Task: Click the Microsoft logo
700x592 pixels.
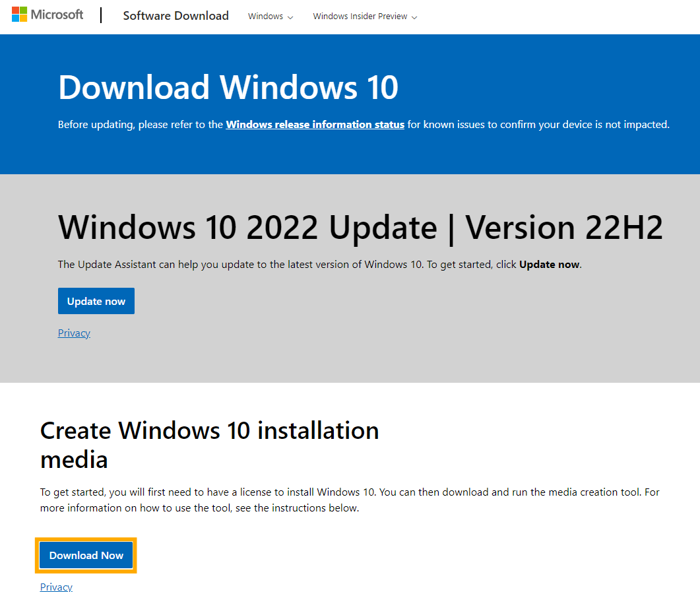Action: pos(48,15)
